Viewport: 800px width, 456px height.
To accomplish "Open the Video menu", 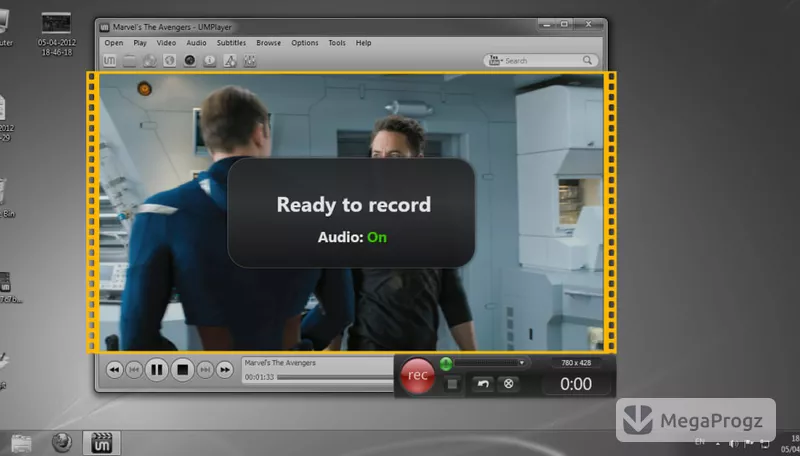I will coord(166,43).
